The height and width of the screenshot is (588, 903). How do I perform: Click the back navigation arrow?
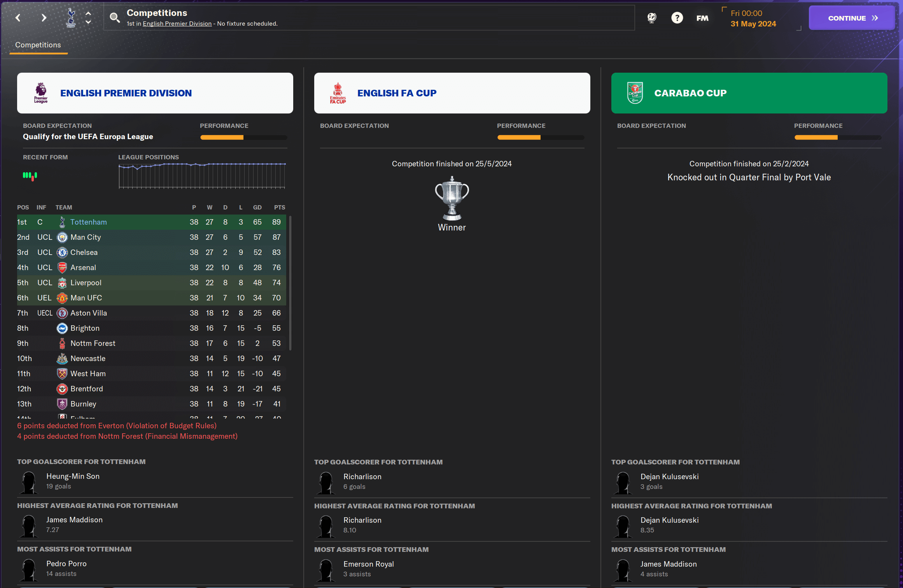(18, 18)
